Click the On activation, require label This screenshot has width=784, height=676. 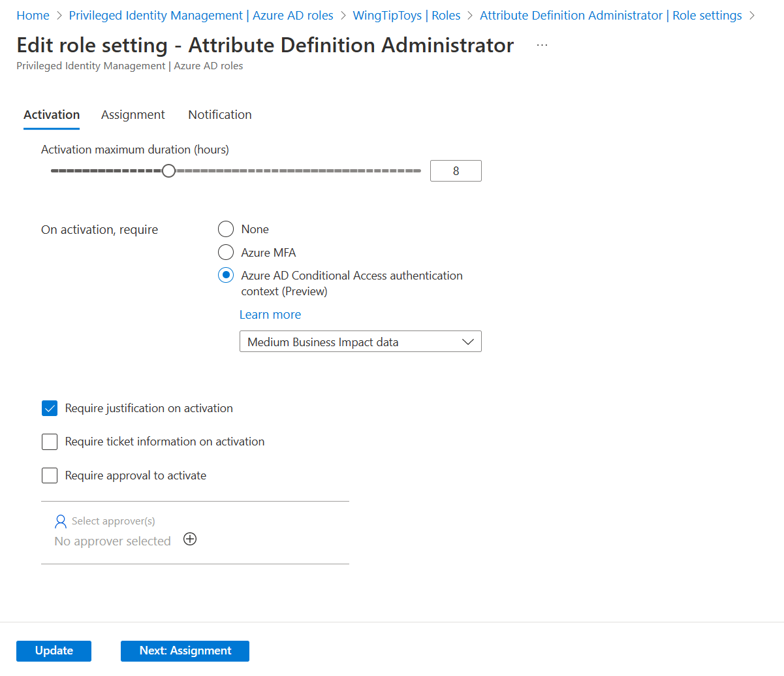100,230
